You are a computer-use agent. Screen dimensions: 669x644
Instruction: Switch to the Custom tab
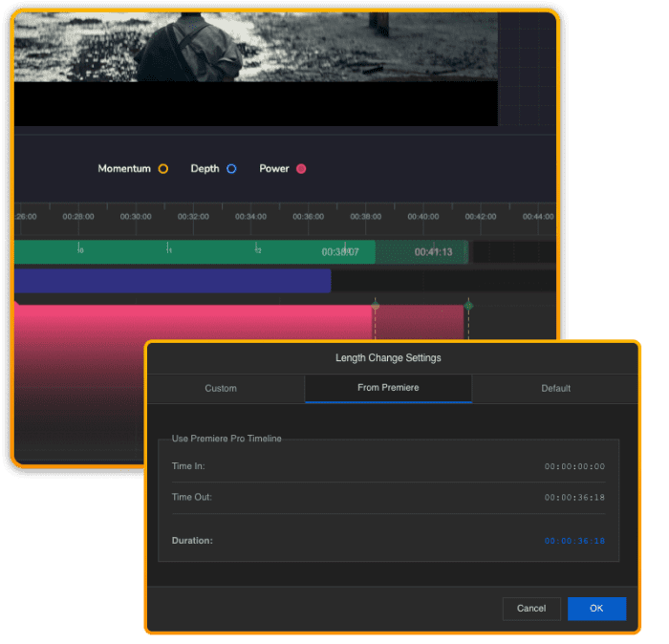(221, 388)
